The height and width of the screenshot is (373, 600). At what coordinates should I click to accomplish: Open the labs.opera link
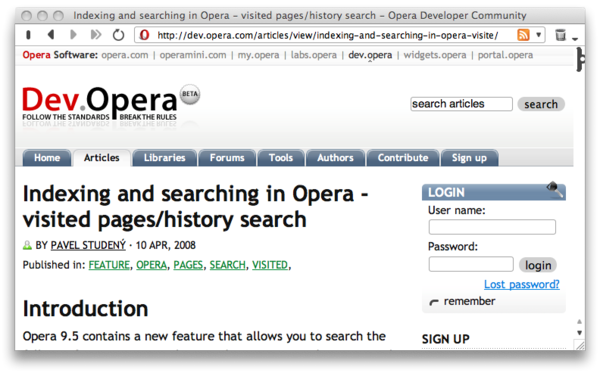coord(314,55)
